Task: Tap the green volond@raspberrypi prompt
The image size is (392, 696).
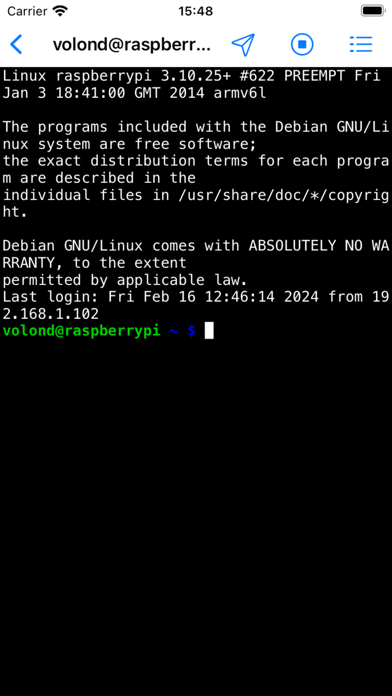Action: tap(81, 331)
